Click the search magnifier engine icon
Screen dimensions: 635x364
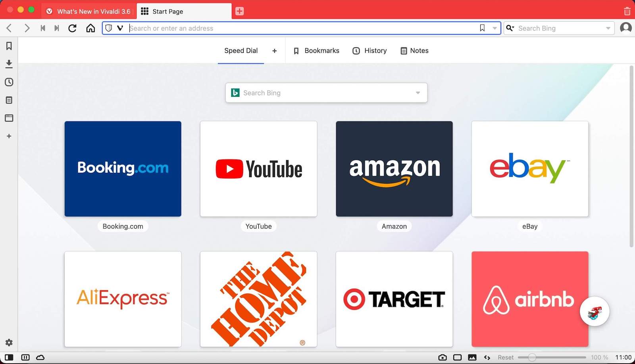point(510,28)
